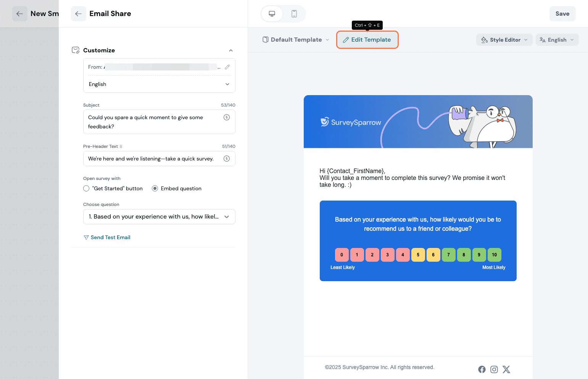The height and width of the screenshot is (379, 588).
Task: Select the "Get Started" button radio option
Action: [86, 188]
